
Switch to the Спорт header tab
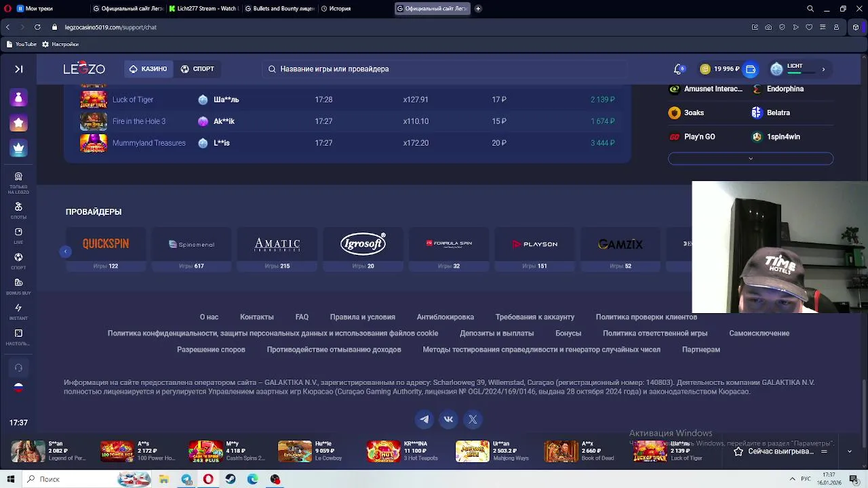pos(197,69)
